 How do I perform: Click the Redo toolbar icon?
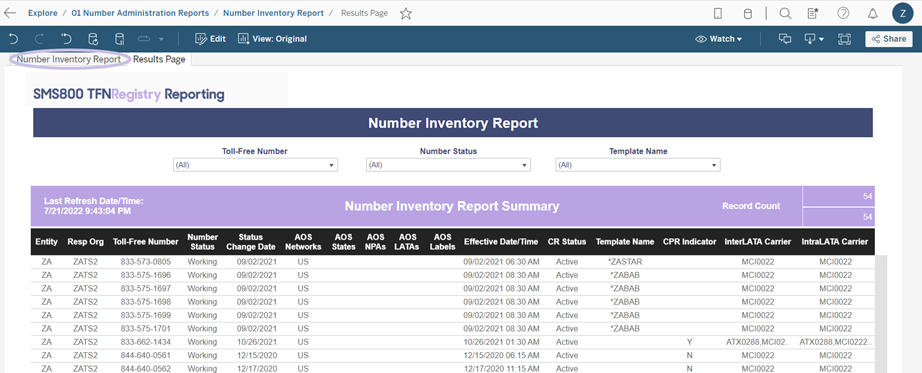click(x=39, y=39)
